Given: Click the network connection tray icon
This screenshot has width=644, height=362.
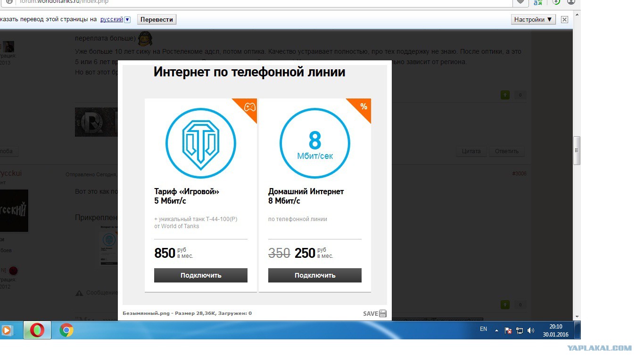Looking at the screenshot, I should [520, 331].
